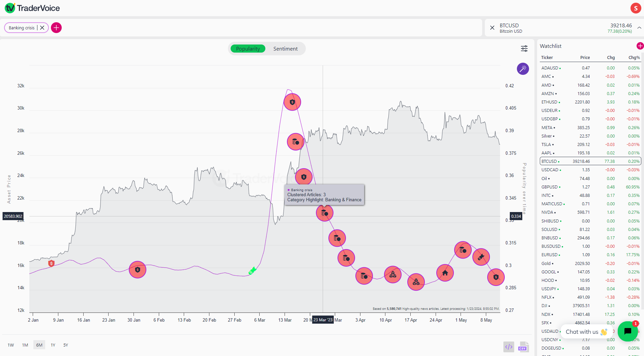Viewport: 644px width, 356px height.
Task: Open the embed code icon
Action: (x=509, y=347)
